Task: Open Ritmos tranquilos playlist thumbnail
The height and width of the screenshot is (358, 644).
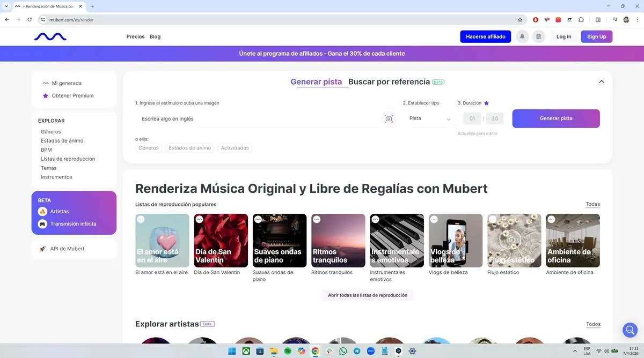Action: [338, 241]
